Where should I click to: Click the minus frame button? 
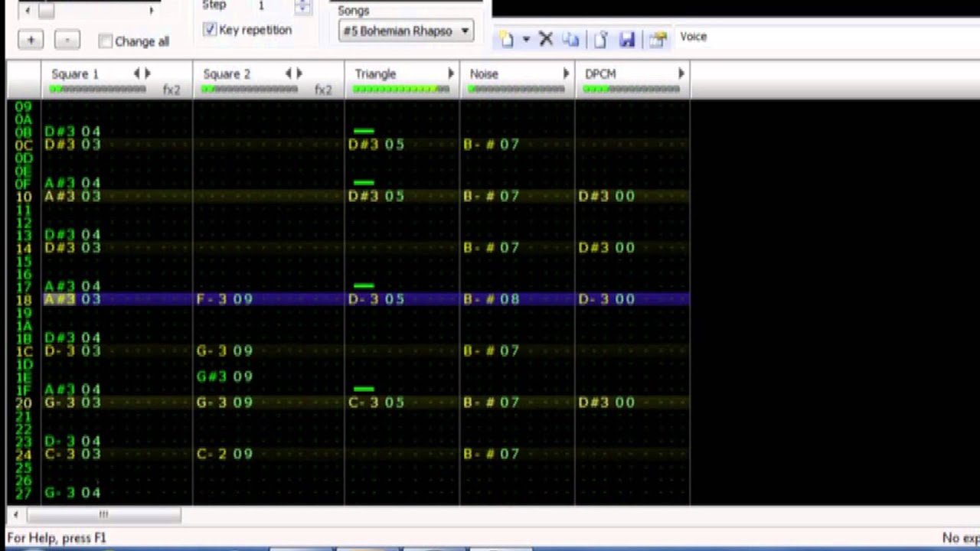tap(67, 40)
